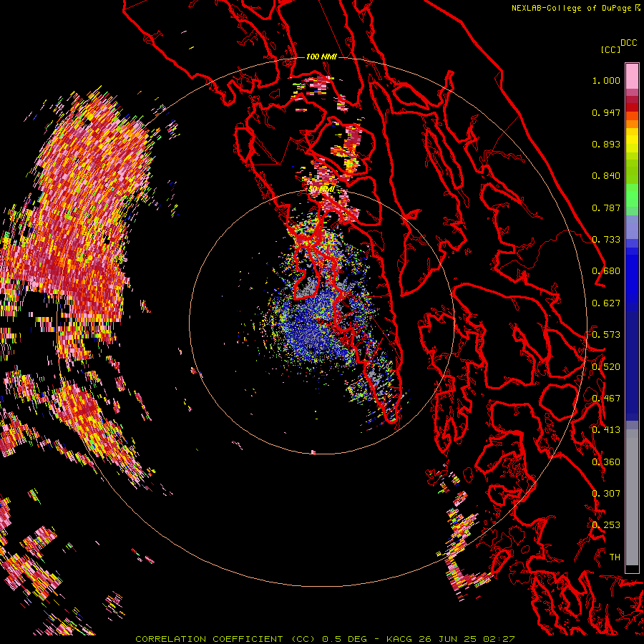The width and height of the screenshot is (644, 644).
Task: Click the 0.5 DEG elevation text
Action: click(x=343, y=639)
